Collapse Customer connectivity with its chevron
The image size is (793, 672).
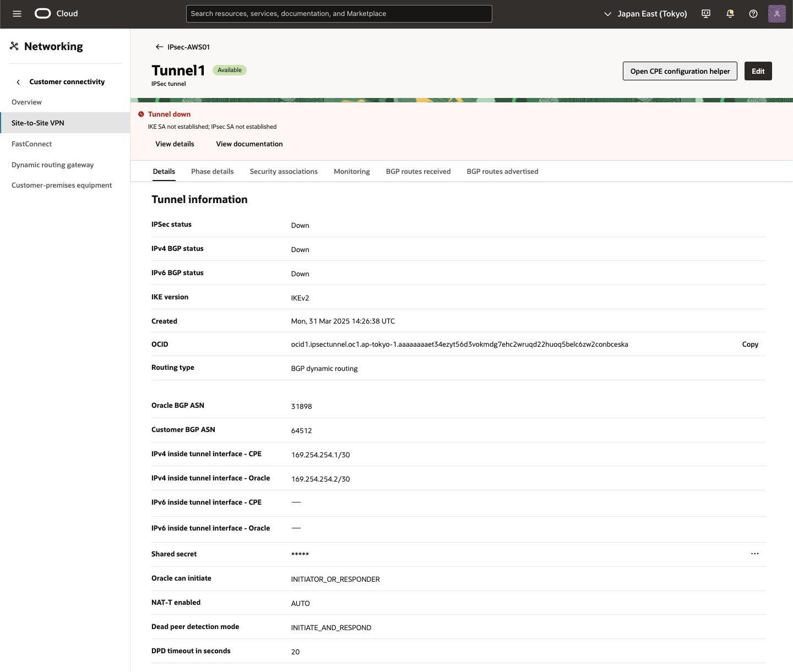tap(18, 81)
